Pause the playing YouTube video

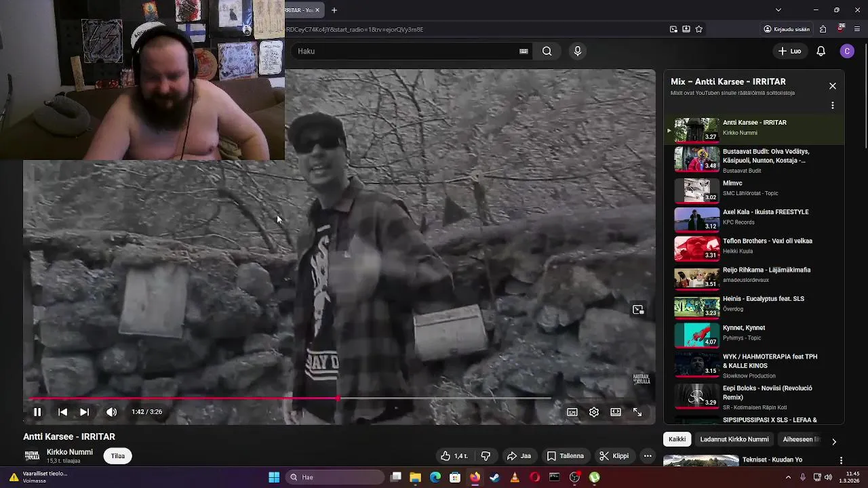click(37, 412)
